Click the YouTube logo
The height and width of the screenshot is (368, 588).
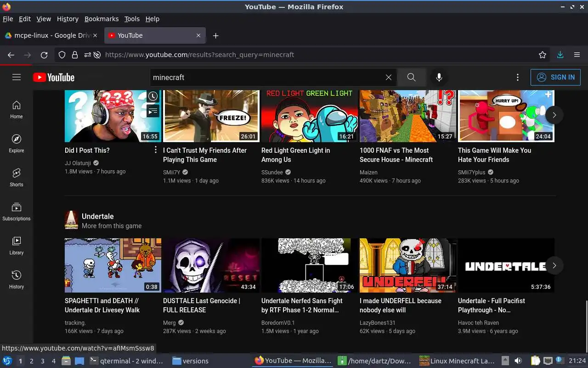pos(54,77)
